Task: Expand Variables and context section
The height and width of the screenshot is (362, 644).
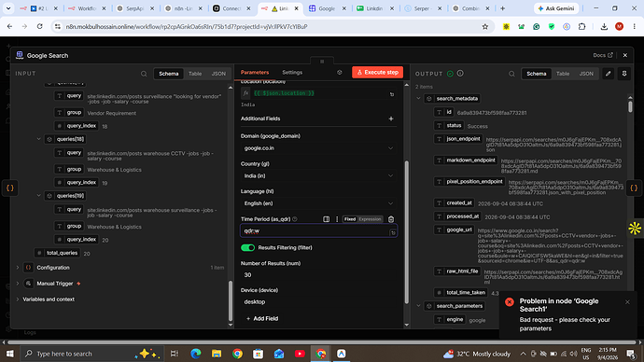Action: pos(18,299)
